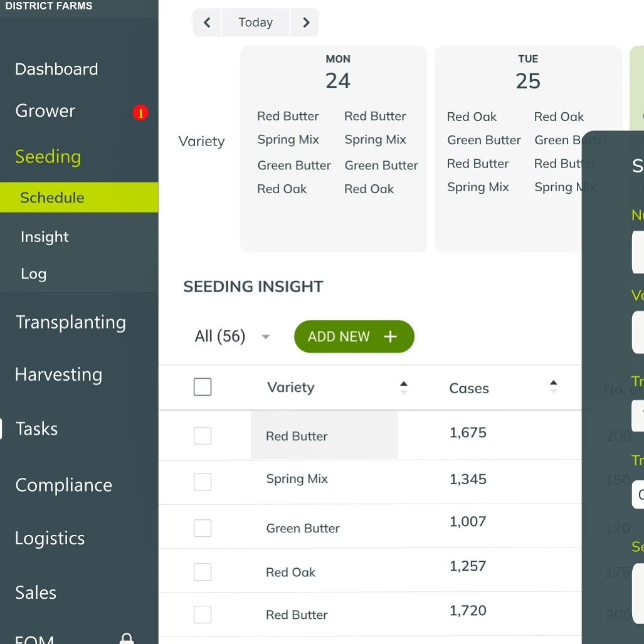Go to previous week with left chevron
644x644 pixels.
click(x=207, y=23)
